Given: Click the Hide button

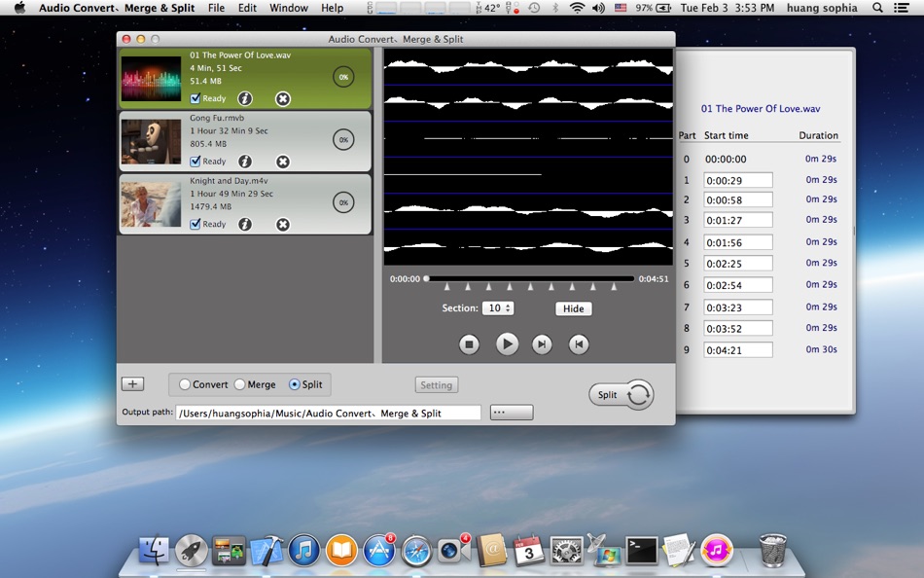Looking at the screenshot, I should pos(574,308).
